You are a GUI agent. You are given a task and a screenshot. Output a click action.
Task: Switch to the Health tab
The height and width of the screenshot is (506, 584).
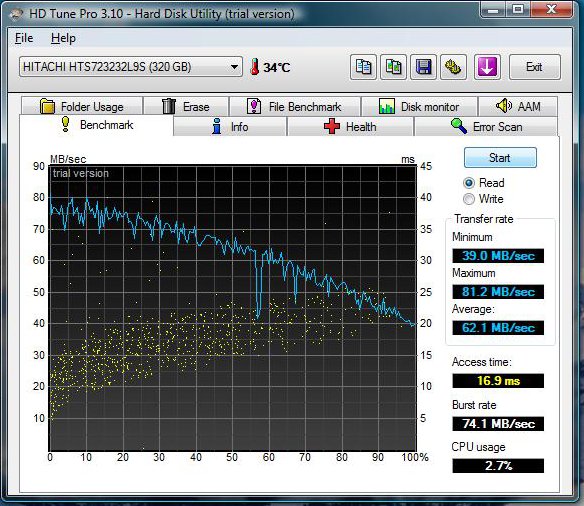click(350, 127)
